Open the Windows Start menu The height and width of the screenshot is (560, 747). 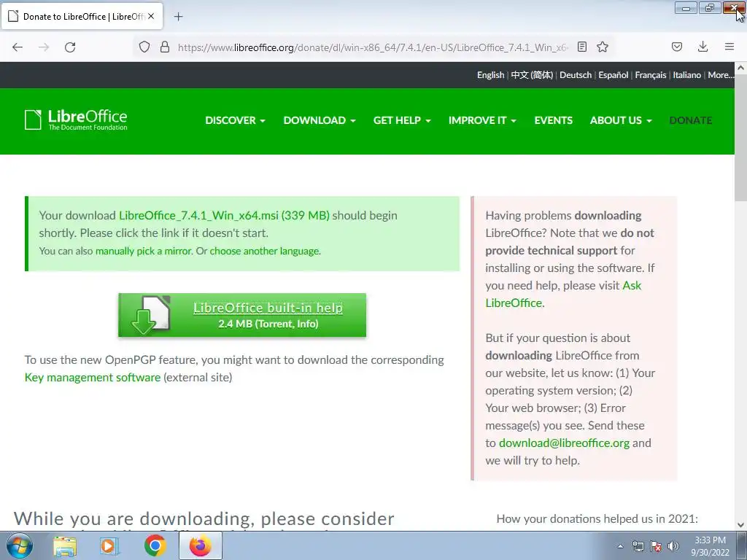coord(19,546)
